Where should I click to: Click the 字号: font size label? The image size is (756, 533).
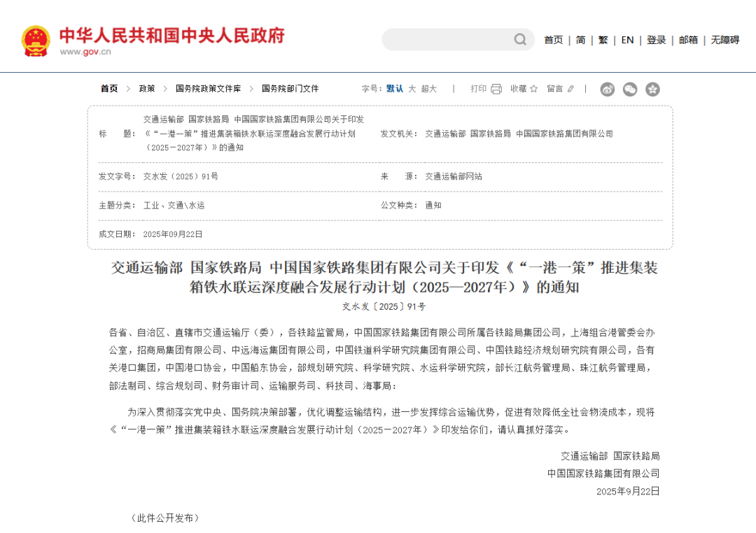click(x=372, y=89)
